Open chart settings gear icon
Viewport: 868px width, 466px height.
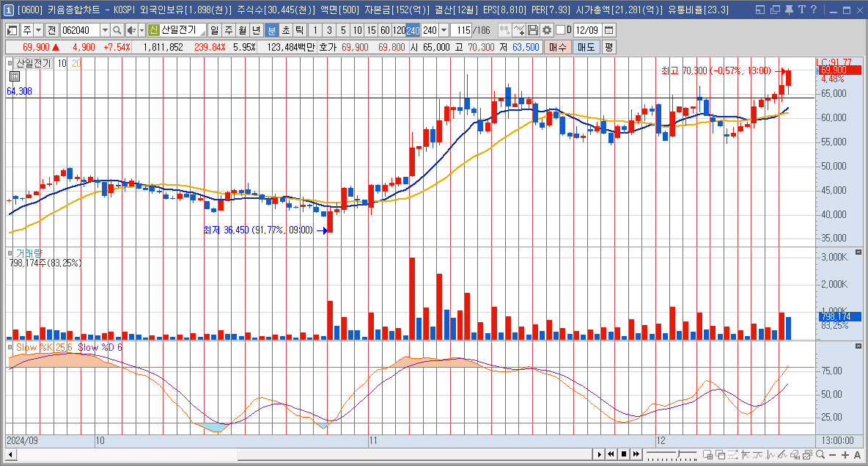coord(546,31)
